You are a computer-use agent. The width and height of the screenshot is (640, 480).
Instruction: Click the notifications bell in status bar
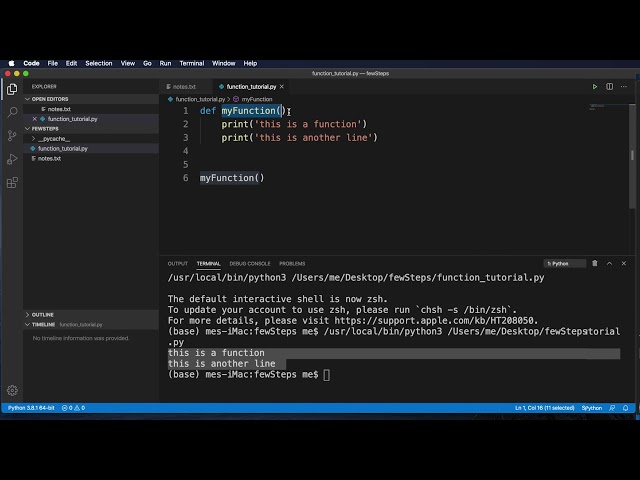point(625,408)
